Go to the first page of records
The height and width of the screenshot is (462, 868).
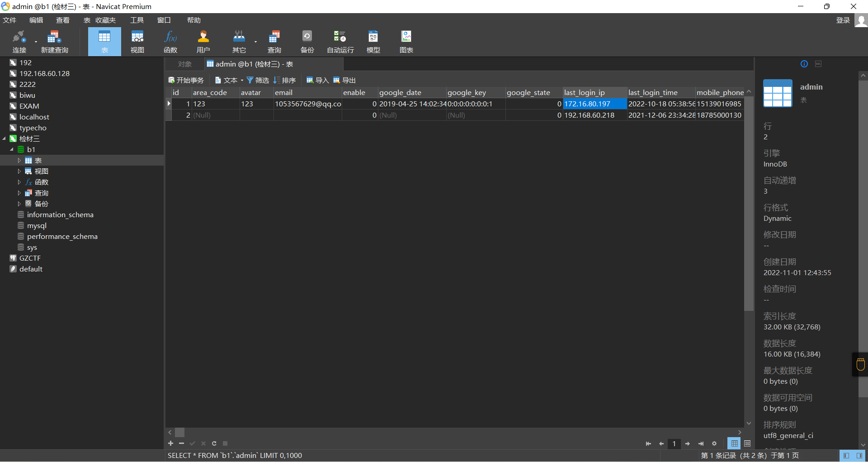tap(648, 444)
